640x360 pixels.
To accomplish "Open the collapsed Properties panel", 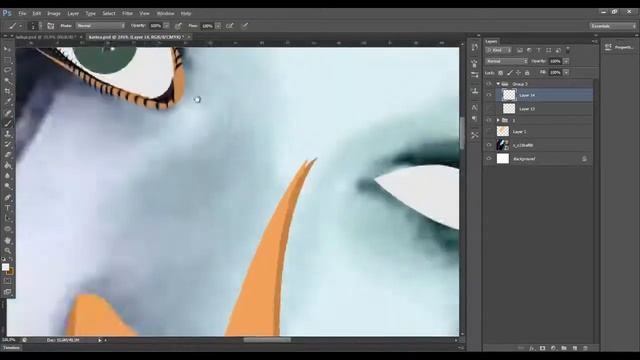I will [x=619, y=47].
